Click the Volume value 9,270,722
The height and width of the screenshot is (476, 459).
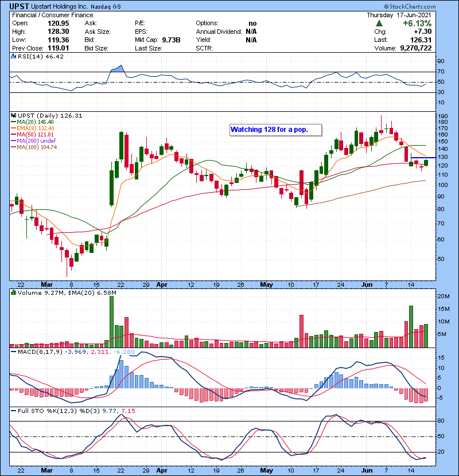(x=416, y=48)
